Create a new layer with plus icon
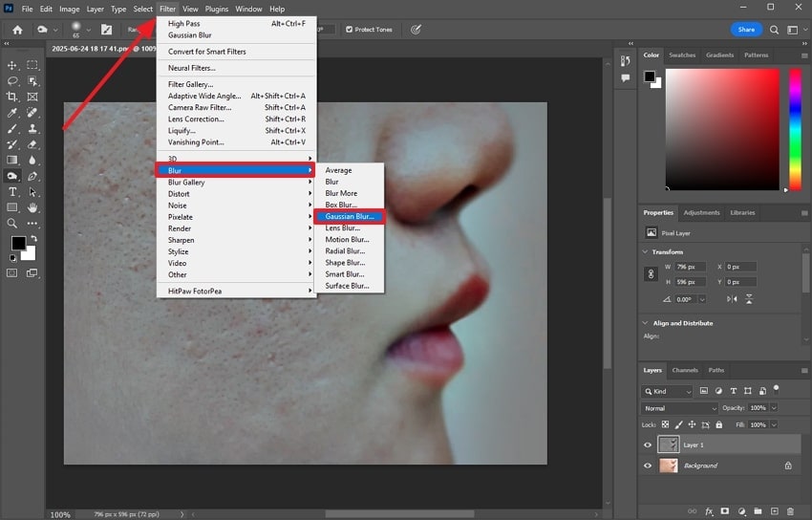The image size is (812, 520). pos(774,511)
